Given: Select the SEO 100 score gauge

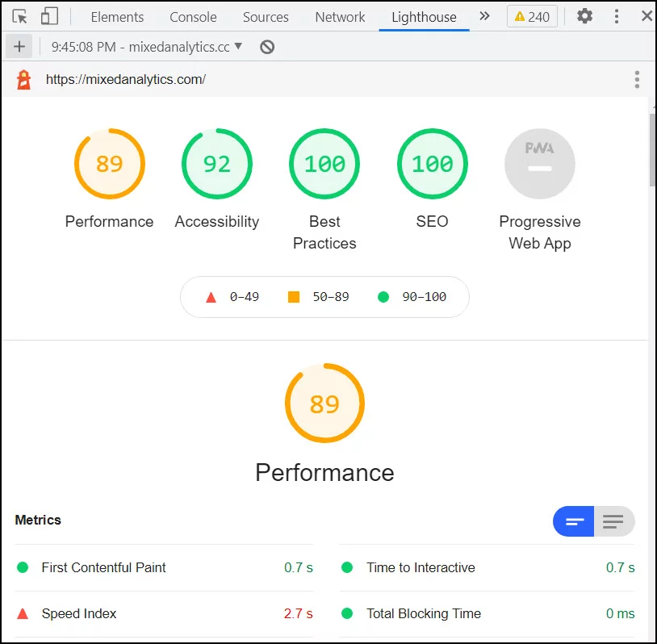Looking at the screenshot, I should 432,163.
